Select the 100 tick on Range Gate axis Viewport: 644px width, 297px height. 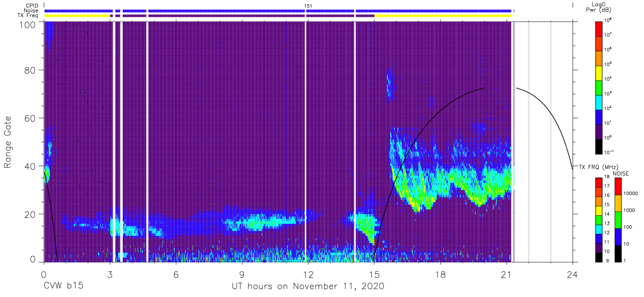(28, 24)
